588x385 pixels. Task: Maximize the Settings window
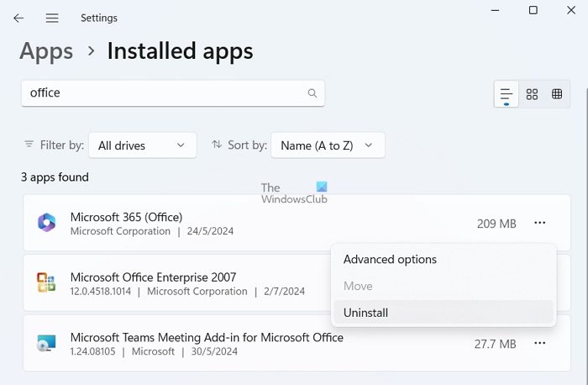click(x=533, y=10)
